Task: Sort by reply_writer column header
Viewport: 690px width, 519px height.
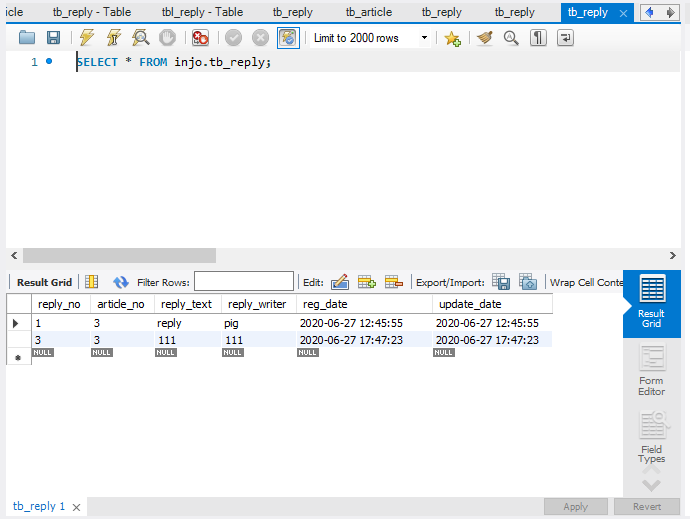Action: click(259, 304)
